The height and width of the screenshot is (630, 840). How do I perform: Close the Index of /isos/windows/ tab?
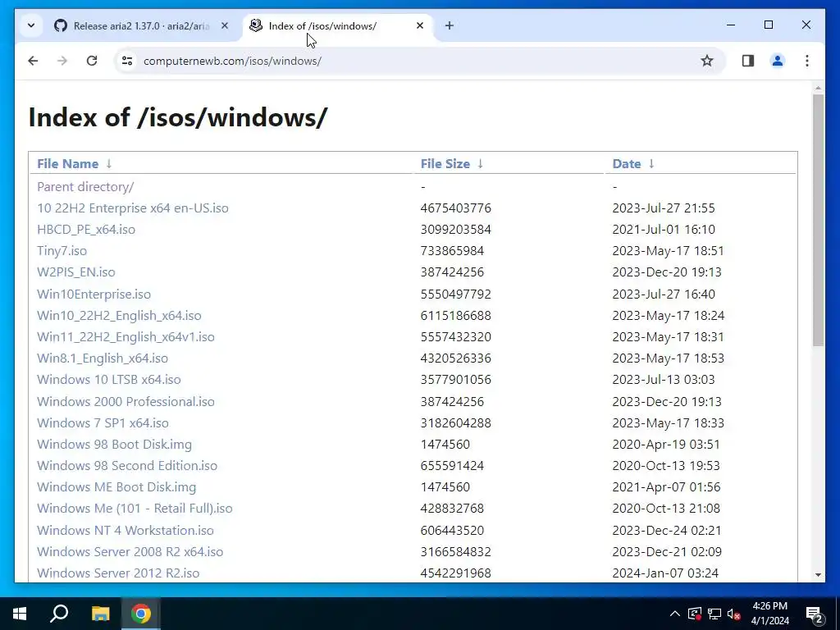pos(420,25)
